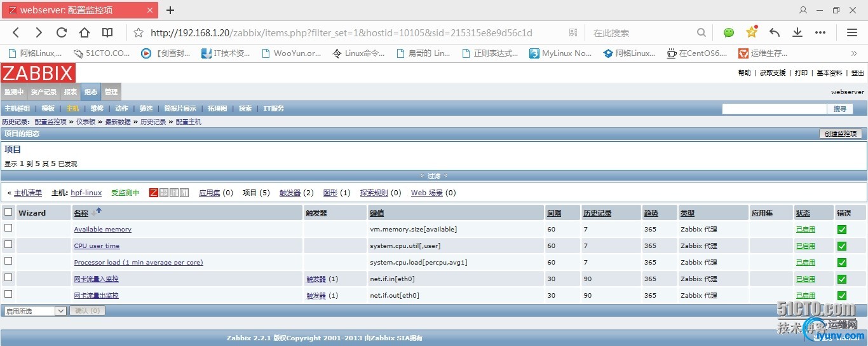Check the Available memory row checkbox
Screen dimensions: 868x346
[8, 228]
